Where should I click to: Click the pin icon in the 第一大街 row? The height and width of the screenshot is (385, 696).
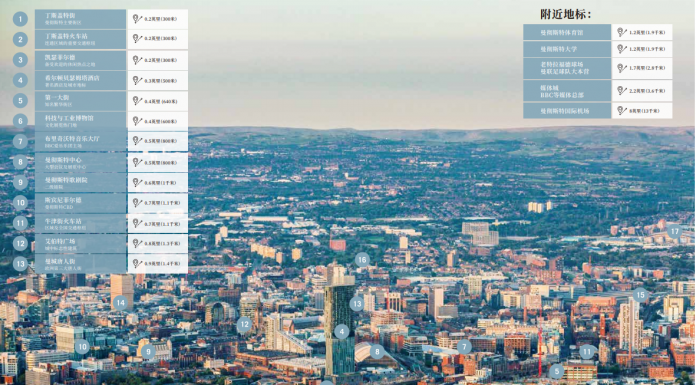137,101
